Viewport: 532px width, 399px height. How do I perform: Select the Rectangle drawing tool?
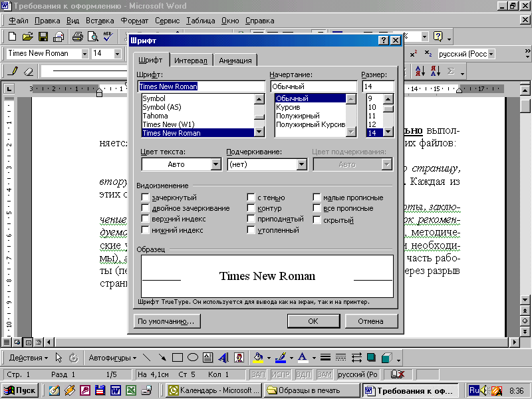click(x=178, y=358)
